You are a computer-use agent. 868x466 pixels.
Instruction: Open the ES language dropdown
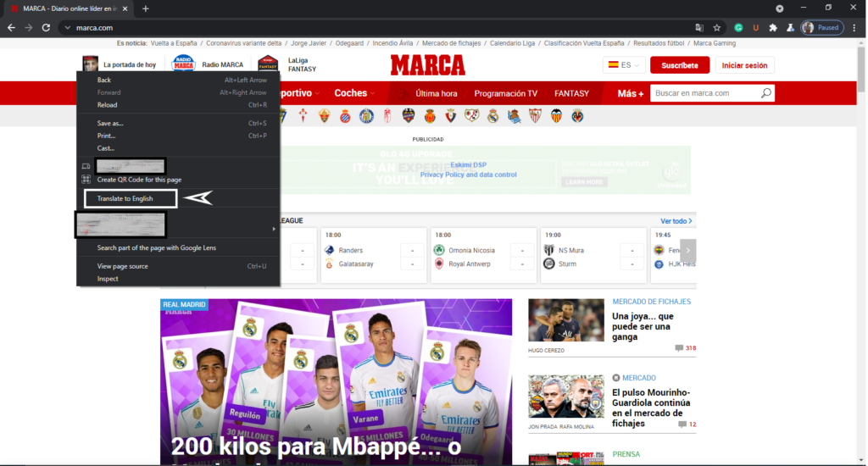(624, 64)
